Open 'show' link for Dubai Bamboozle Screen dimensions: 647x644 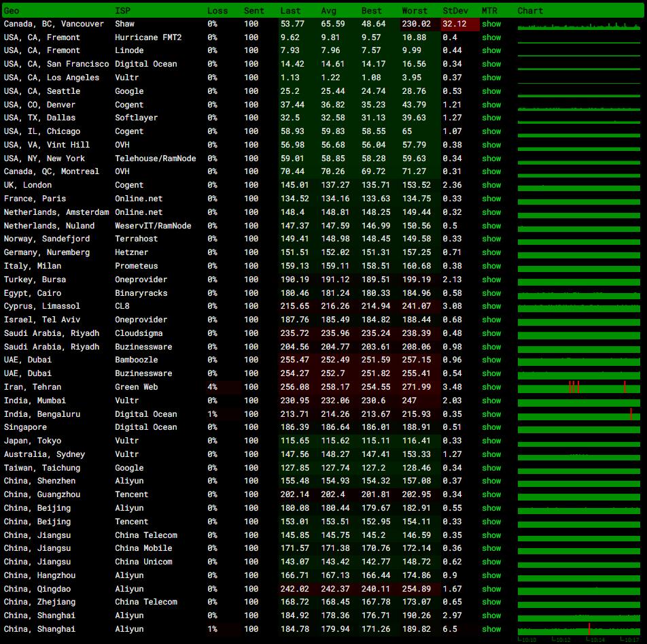click(x=491, y=360)
